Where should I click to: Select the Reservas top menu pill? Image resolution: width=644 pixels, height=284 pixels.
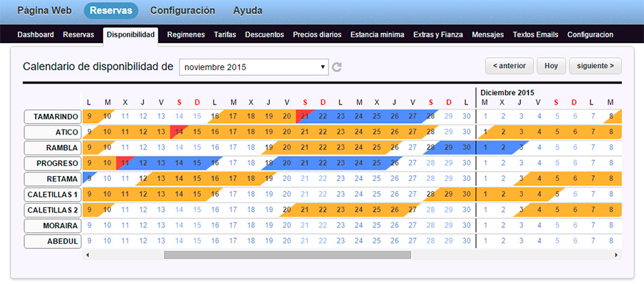click(x=111, y=11)
